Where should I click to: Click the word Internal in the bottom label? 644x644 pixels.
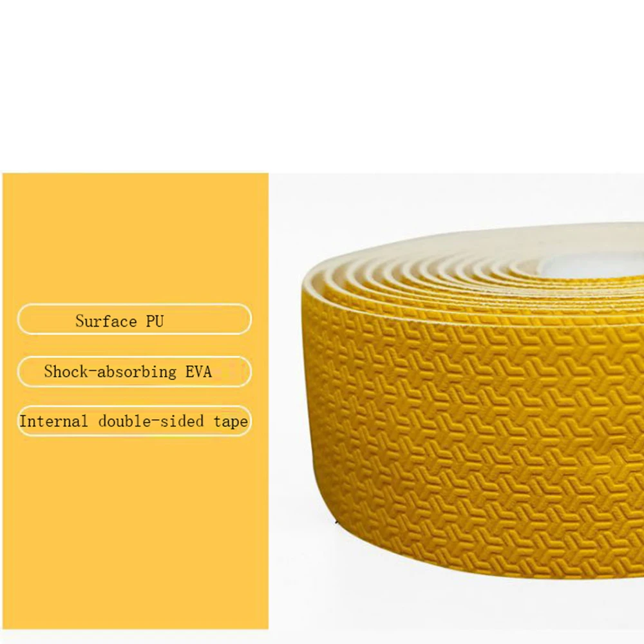point(54,421)
